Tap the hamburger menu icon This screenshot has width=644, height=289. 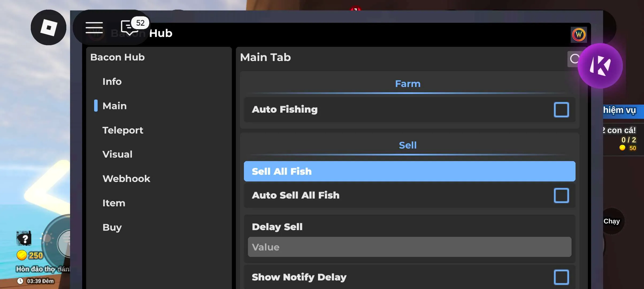coord(94,28)
